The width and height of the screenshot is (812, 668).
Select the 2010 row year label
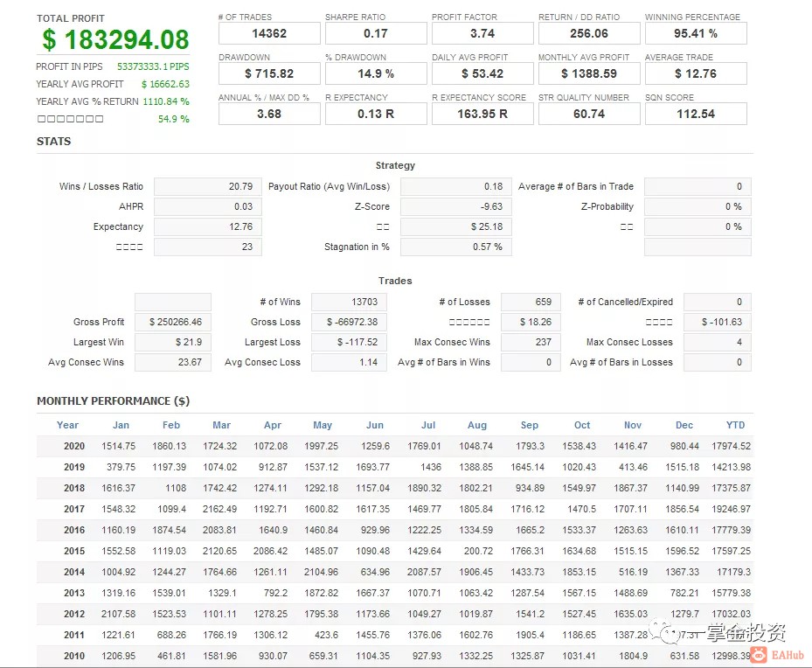pos(74,656)
